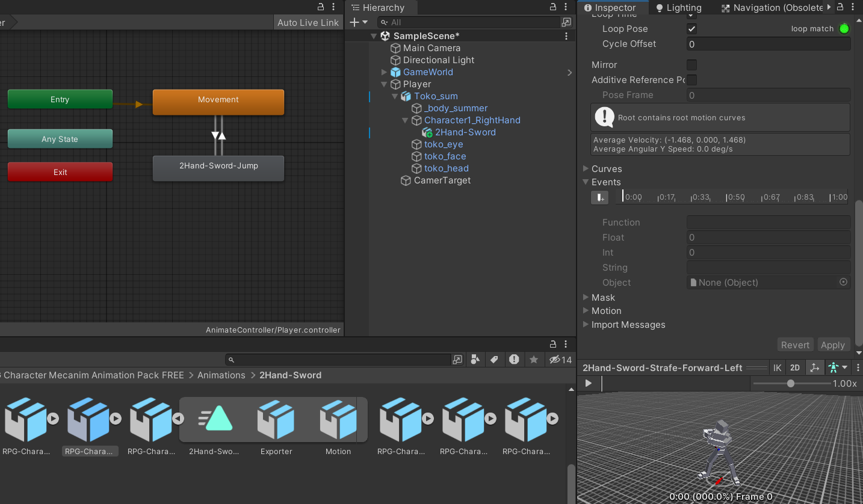Viewport: 863px width, 504px height.
Task: Show more tabs with the Inspector tab arrow
Action: coord(829,7)
